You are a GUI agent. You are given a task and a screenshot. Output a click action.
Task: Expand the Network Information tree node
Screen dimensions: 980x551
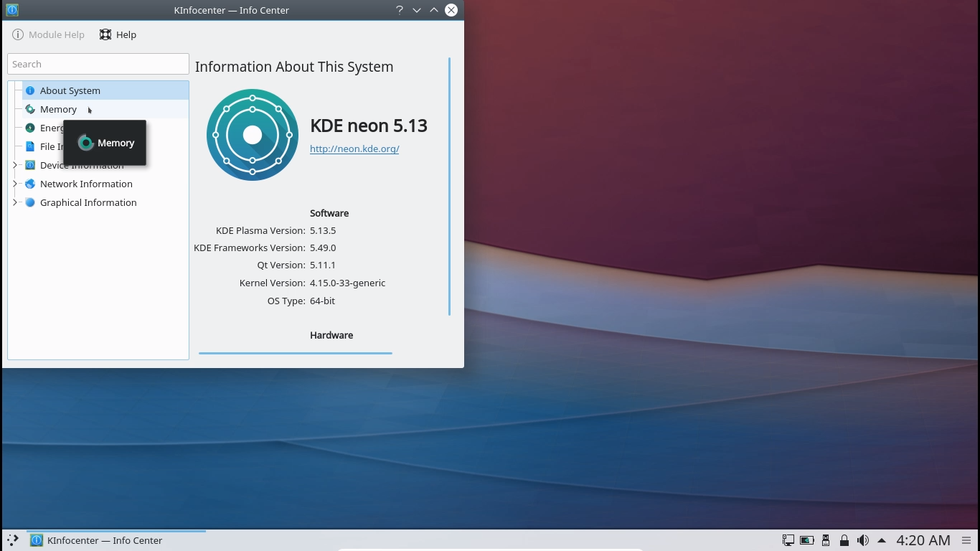click(x=15, y=184)
